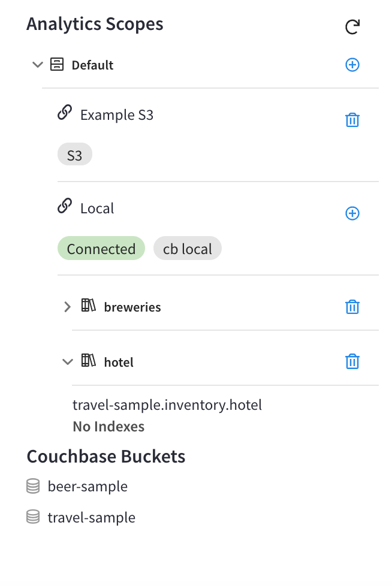Click the cb local badge
Viewport: 392px width, 586px height.
point(187,248)
